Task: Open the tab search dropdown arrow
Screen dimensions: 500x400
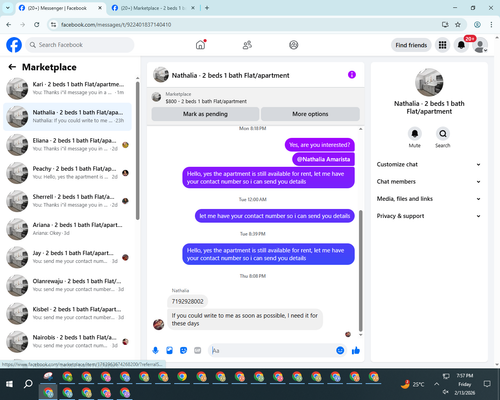Action: [x=7, y=8]
